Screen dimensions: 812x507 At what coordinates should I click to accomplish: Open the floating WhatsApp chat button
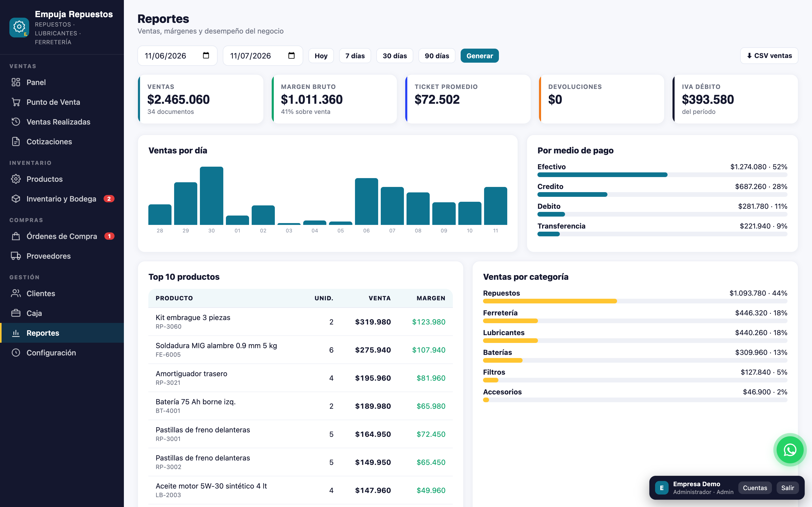790,450
